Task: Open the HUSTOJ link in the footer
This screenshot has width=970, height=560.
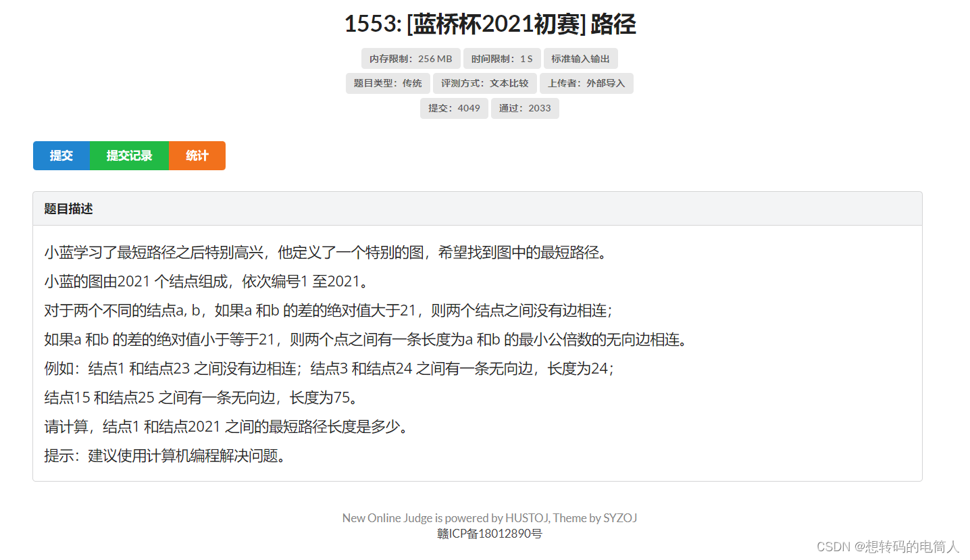Action: [x=527, y=518]
